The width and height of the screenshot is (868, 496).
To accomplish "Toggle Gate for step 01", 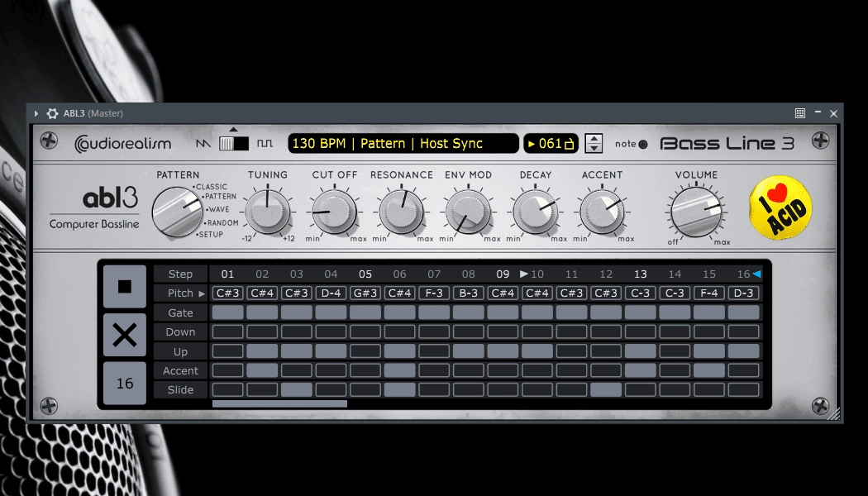I will click(x=227, y=312).
